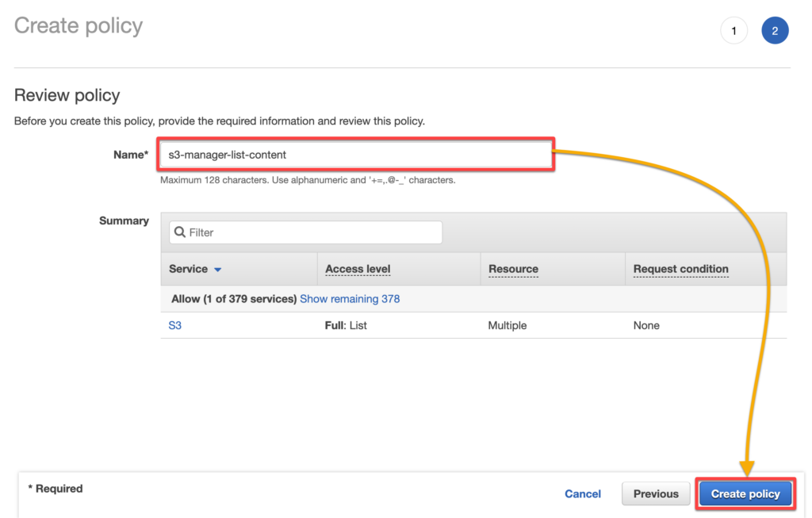Click the Resource column header
The width and height of the screenshot is (812, 518).
513,269
